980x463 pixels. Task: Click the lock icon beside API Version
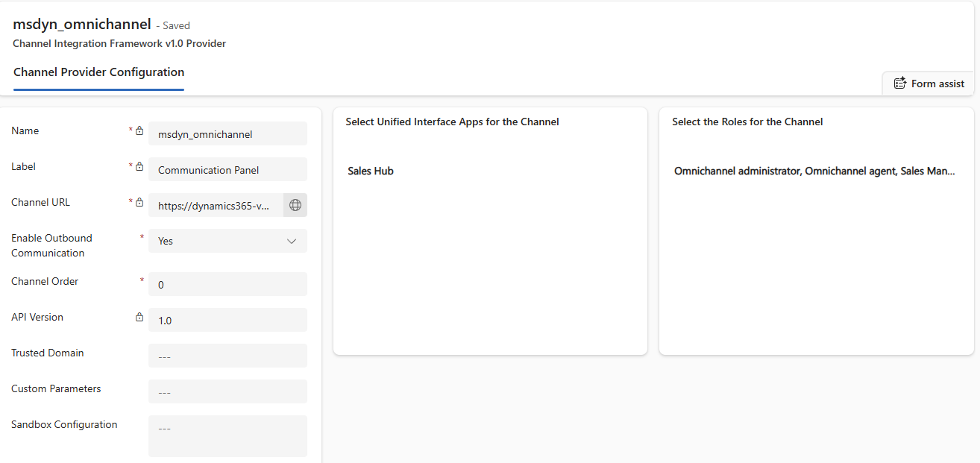click(139, 317)
